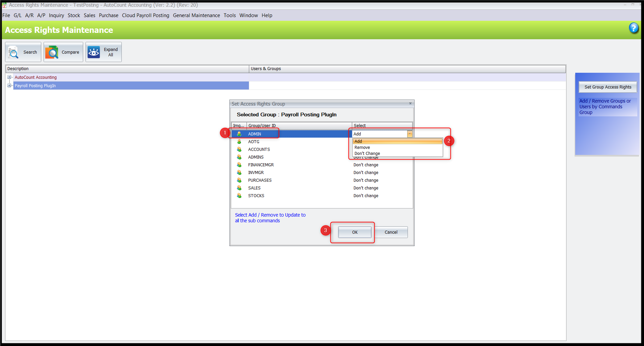Click the Search toolbar icon
Image resolution: width=644 pixels, height=346 pixels.
(13, 52)
